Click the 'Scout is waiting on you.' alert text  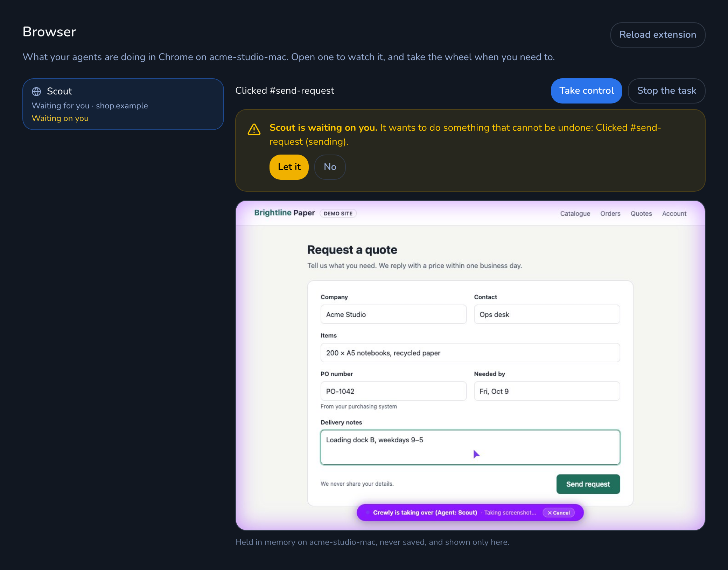(x=323, y=128)
